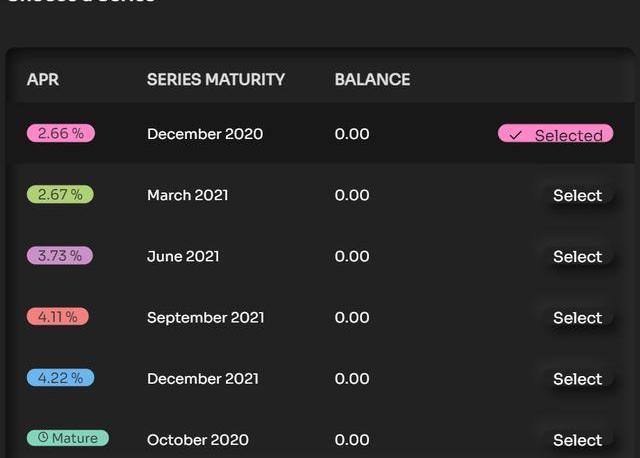640x458 pixels.
Task: Select the March 2021 series
Action: pyautogui.click(x=577, y=196)
